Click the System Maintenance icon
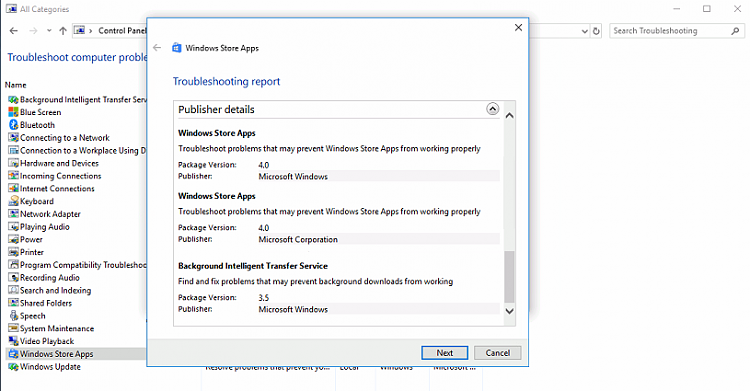Viewport: 750px width, 391px height. click(x=13, y=328)
